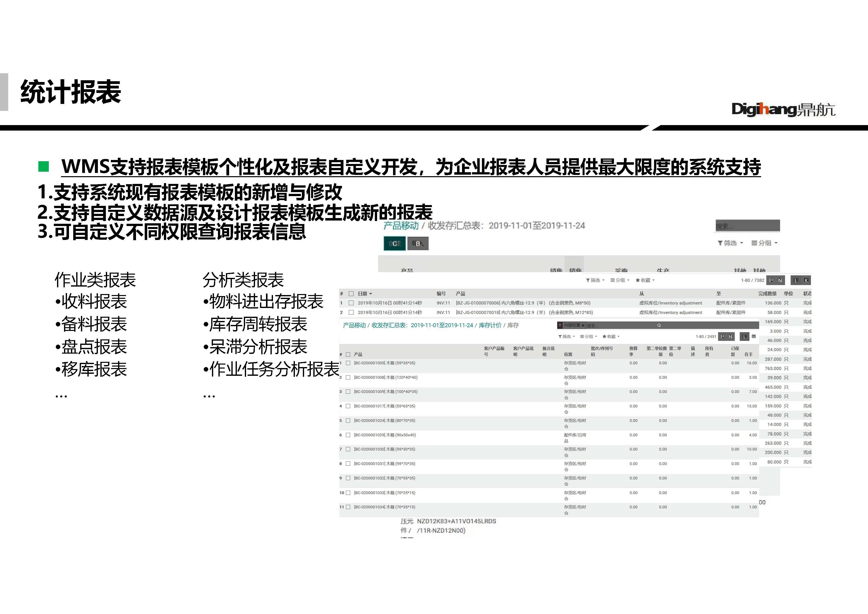Viewport: 868px width, 614px height.
Task: Remove the 内部位置 filter tag
Action: point(583,325)
